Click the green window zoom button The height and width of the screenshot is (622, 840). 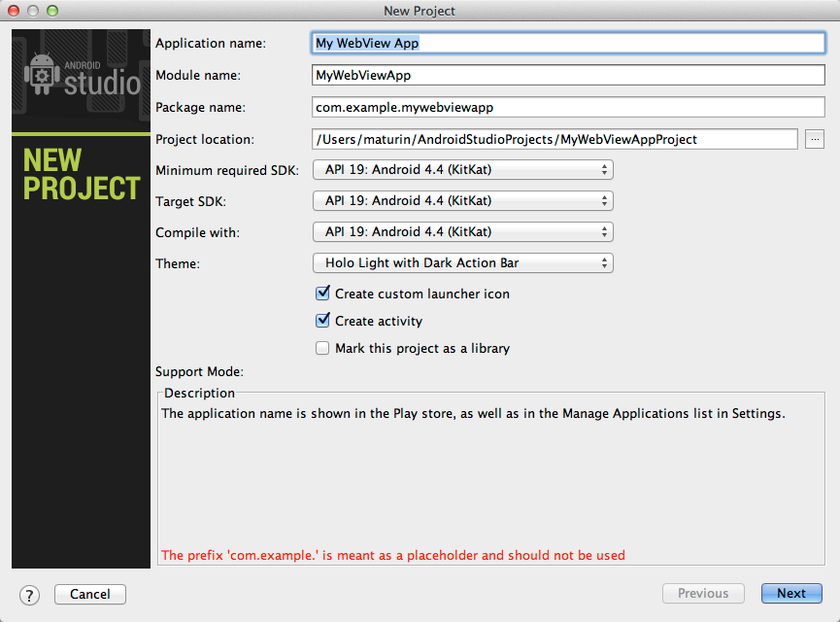click(x=52, y=11)
